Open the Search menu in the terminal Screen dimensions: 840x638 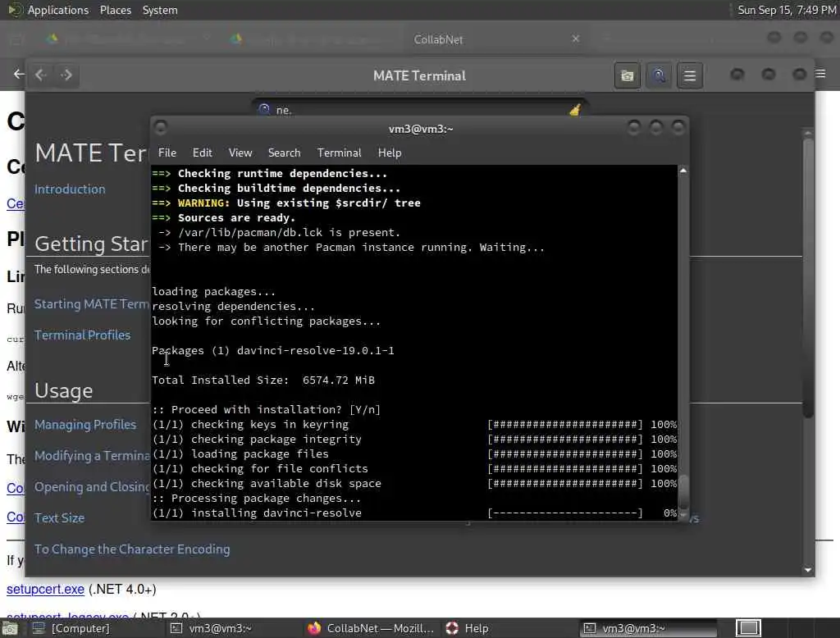tap(284, 153)
